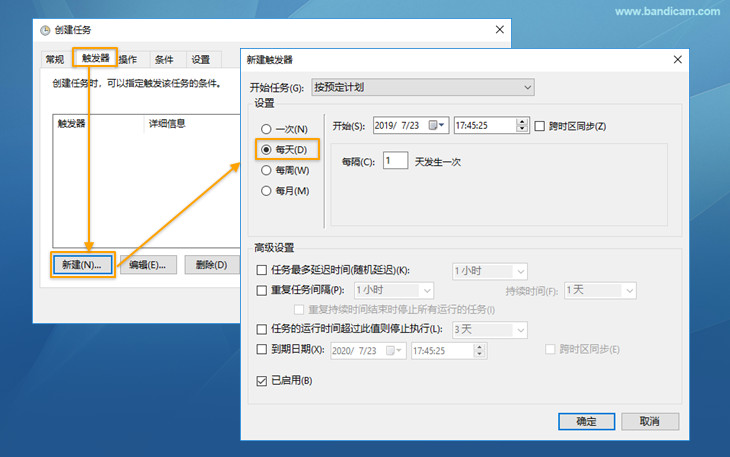Open the start date calendar picker
Viewport: 730px width, 457px height.
coord(436,126)
